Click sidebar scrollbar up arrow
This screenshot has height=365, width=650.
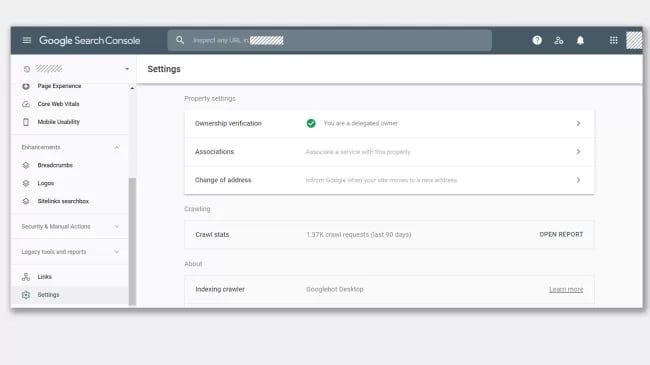[x=132, y=88]
